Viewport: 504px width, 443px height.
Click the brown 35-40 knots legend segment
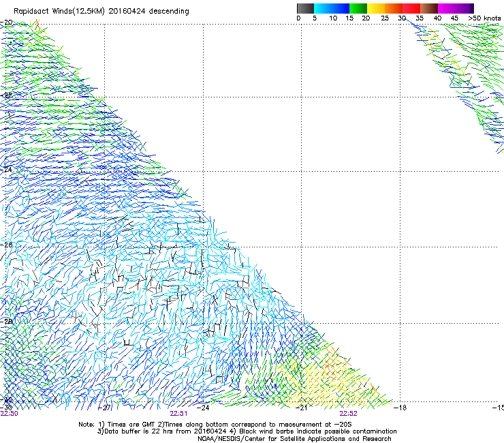click(x=429, y=8)
